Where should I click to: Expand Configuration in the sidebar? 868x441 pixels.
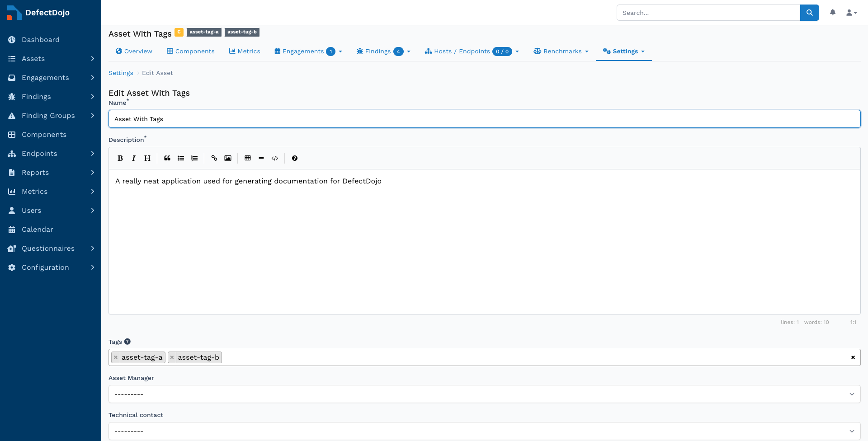click(51, 267)
